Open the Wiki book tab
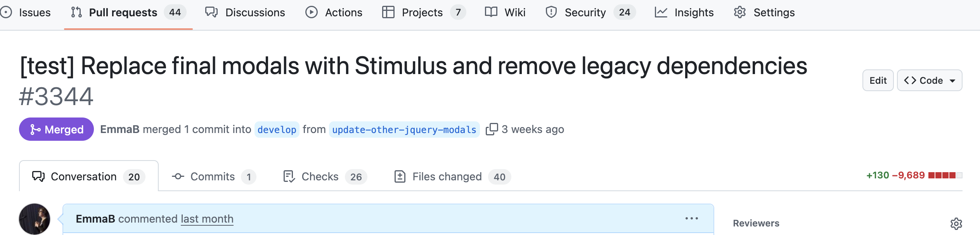Screen dimensions: 980x235 tap(505, 12)
